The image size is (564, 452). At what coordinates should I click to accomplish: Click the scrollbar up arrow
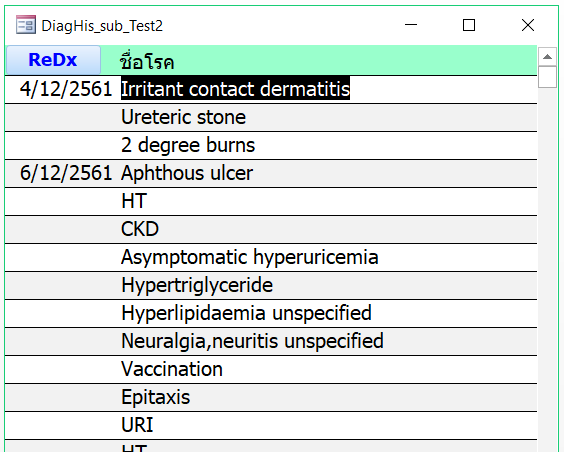547,56
